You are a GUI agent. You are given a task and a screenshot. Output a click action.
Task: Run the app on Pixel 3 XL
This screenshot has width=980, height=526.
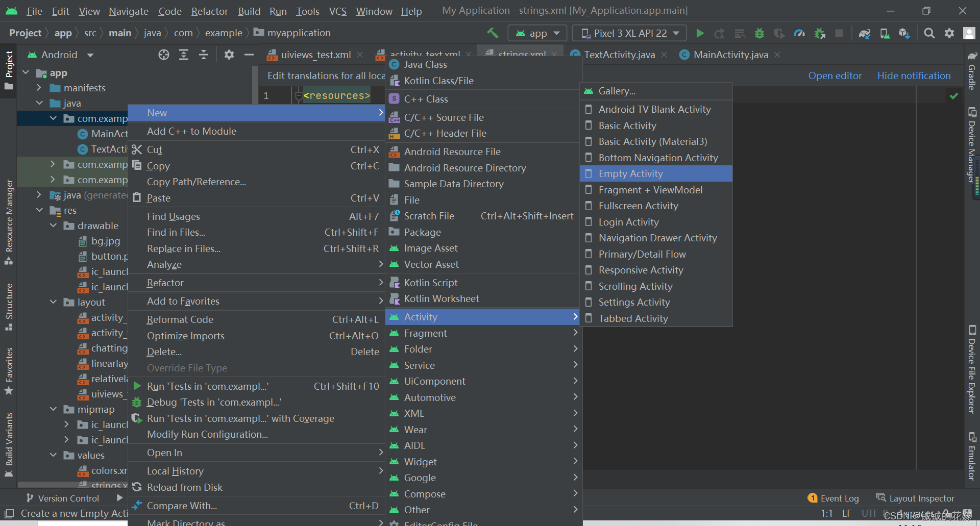tap(700, 33)
